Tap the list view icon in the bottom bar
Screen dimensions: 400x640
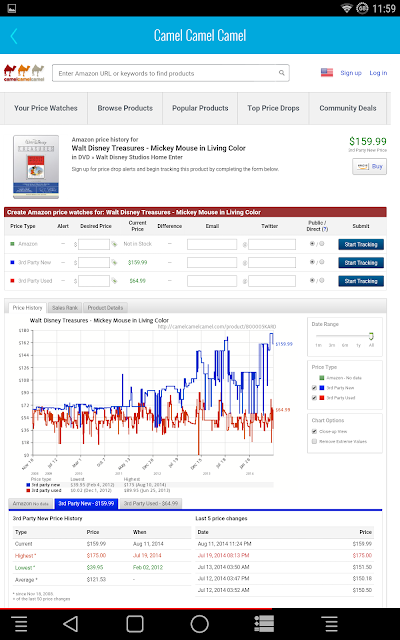(x=264, y=624)
